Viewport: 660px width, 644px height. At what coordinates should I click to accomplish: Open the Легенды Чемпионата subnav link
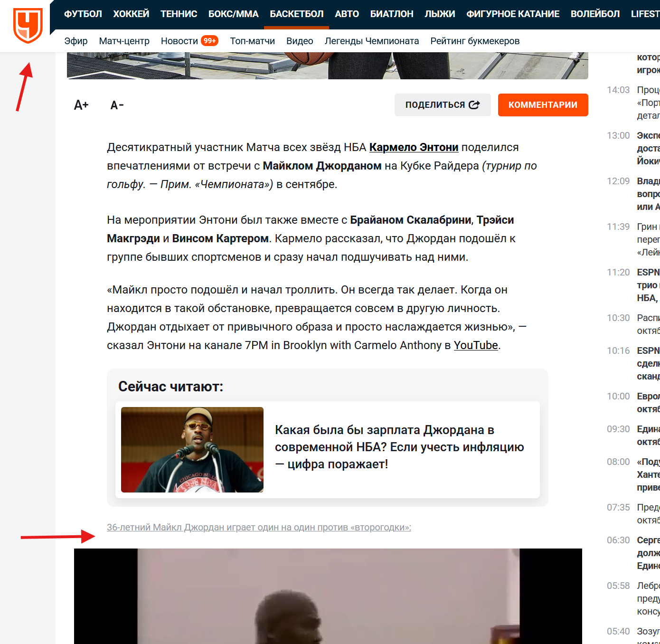coord(372,41)
